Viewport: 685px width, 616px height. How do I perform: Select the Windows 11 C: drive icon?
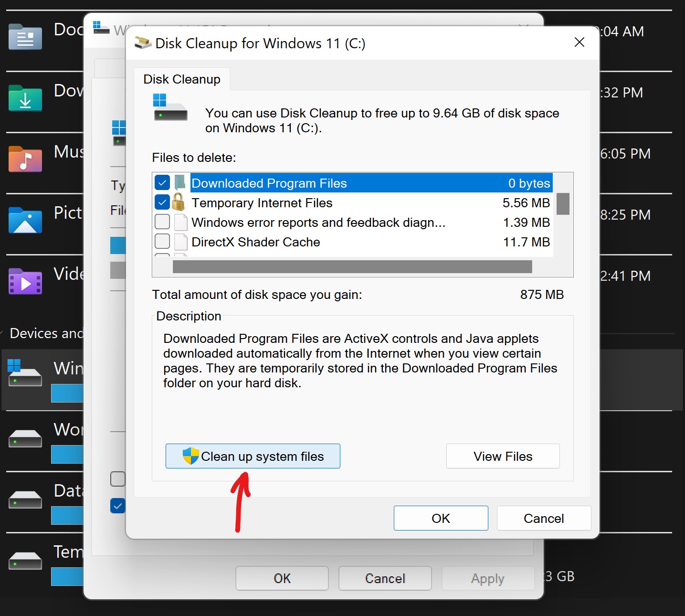[25, 373]
